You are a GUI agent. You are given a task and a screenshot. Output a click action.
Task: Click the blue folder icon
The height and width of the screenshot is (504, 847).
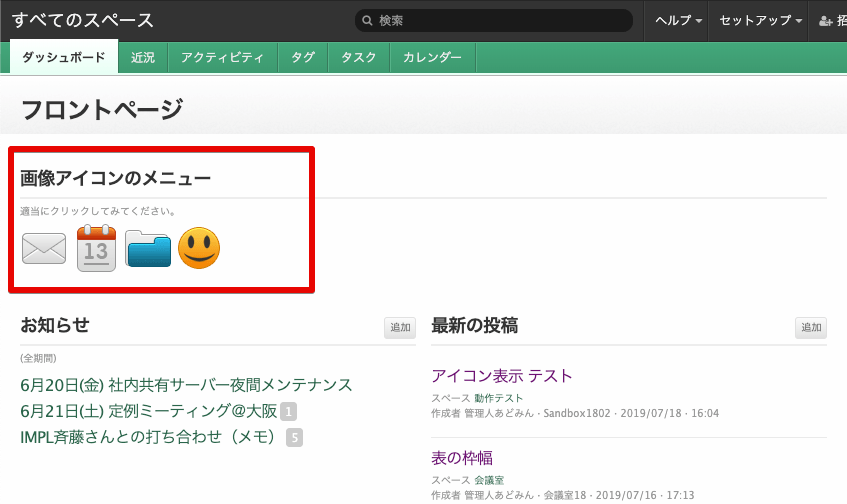pyautogui.click(x=147, y=248)
